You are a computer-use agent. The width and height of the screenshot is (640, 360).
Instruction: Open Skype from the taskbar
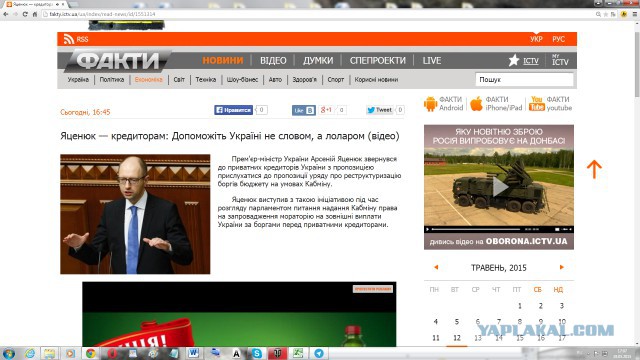(257, 353)
